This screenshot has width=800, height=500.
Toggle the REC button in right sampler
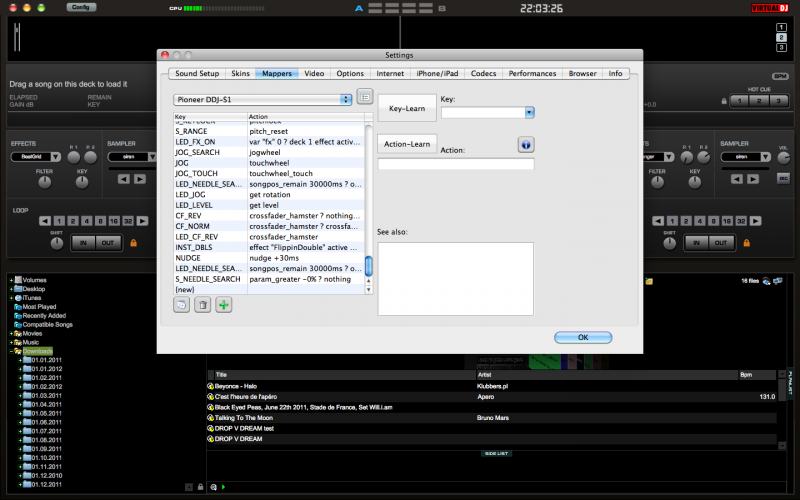coord(783,179)
